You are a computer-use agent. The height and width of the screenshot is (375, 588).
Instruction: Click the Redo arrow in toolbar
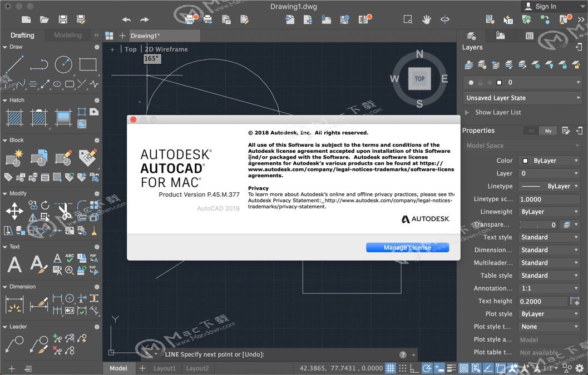pos(145,19)
